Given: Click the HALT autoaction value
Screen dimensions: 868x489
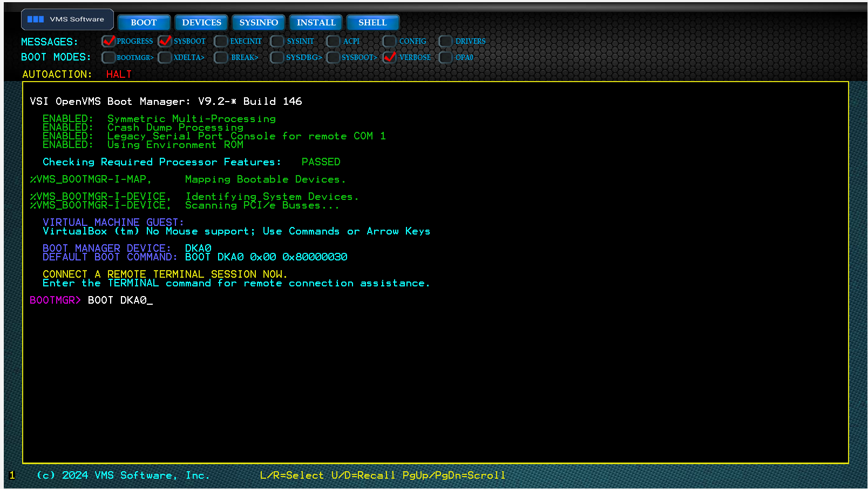Looking at the screenshot, I should 119,75.
